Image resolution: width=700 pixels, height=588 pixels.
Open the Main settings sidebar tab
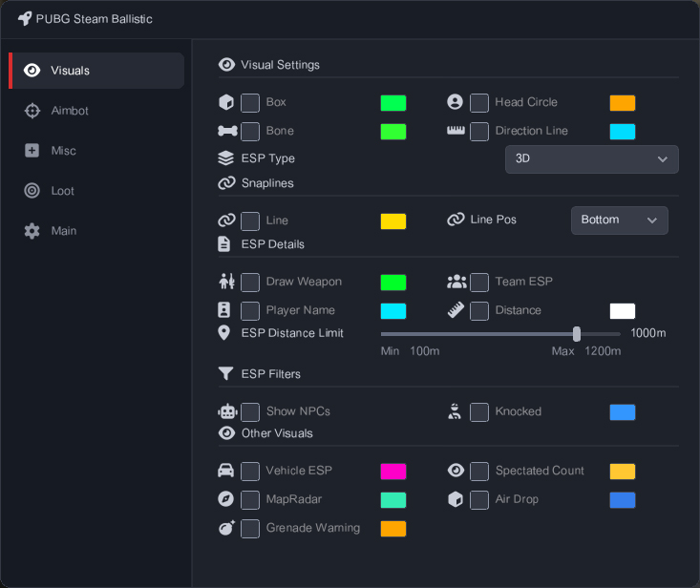[96, 231]
